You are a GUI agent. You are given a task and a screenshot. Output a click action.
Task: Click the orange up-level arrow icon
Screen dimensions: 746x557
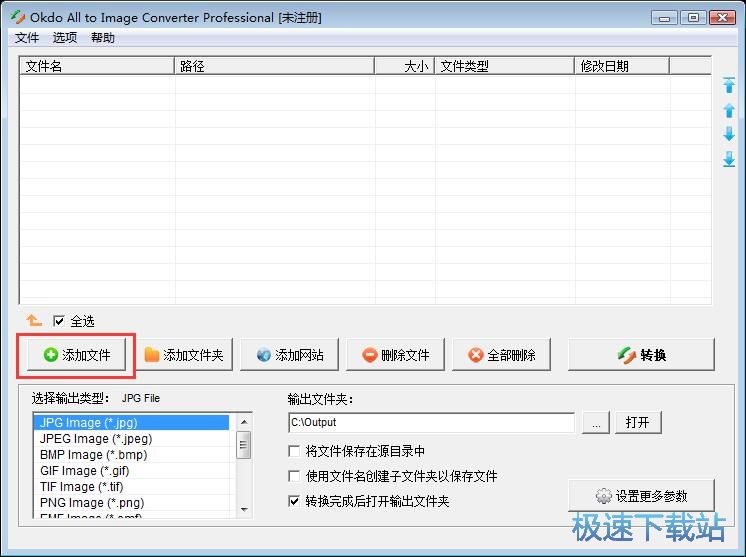(34, 321)
